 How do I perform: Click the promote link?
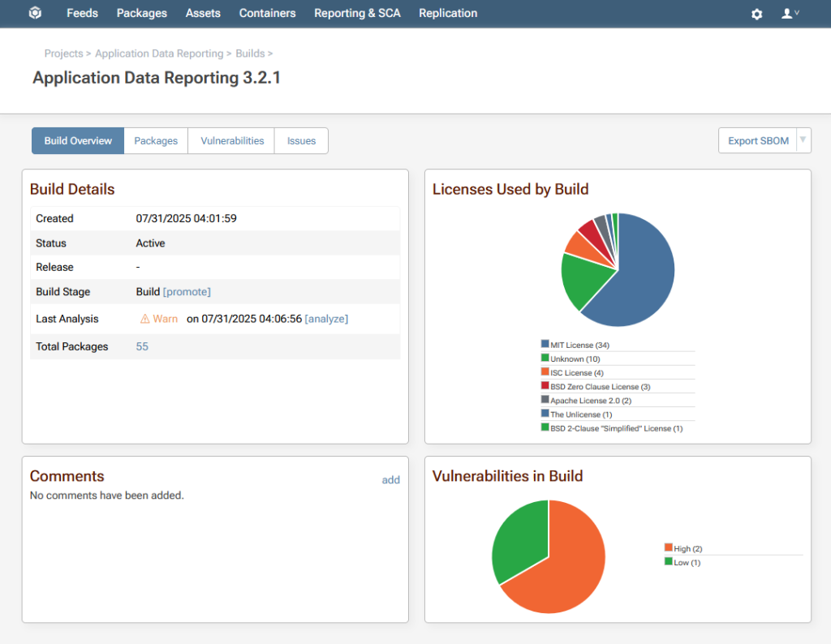(x=187, y=291)
